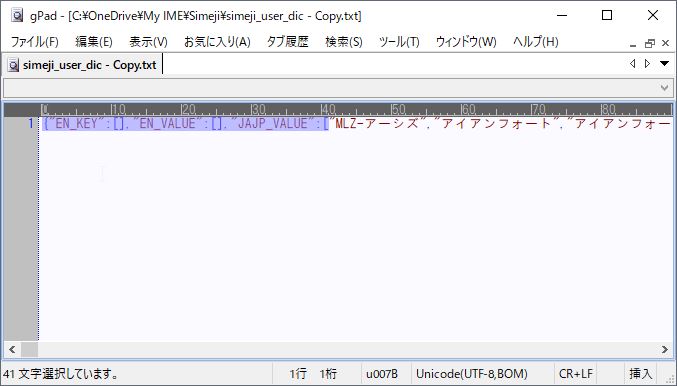This screenshot has height=386, width=677.
Task: Show previous tabs with left triangle arrow
Action: pos(633,64)
